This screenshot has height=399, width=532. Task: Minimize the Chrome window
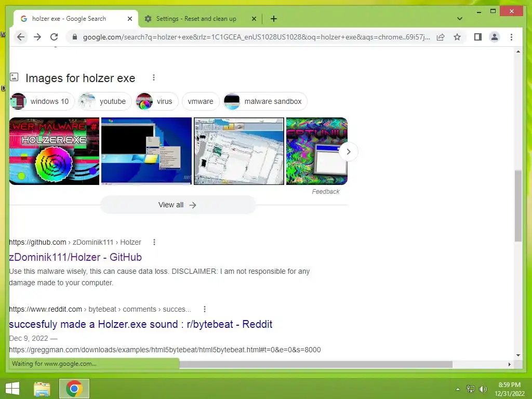[x=478, y=11]
